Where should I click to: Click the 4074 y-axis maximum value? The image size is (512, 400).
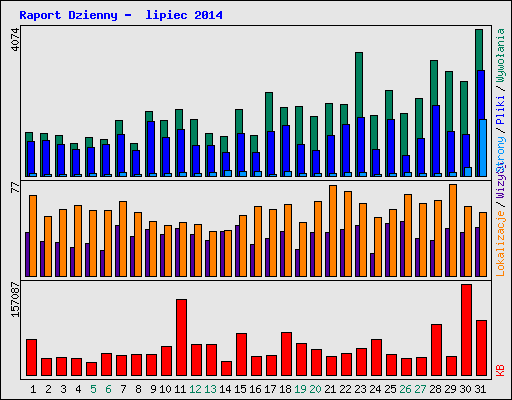point(15,40)
